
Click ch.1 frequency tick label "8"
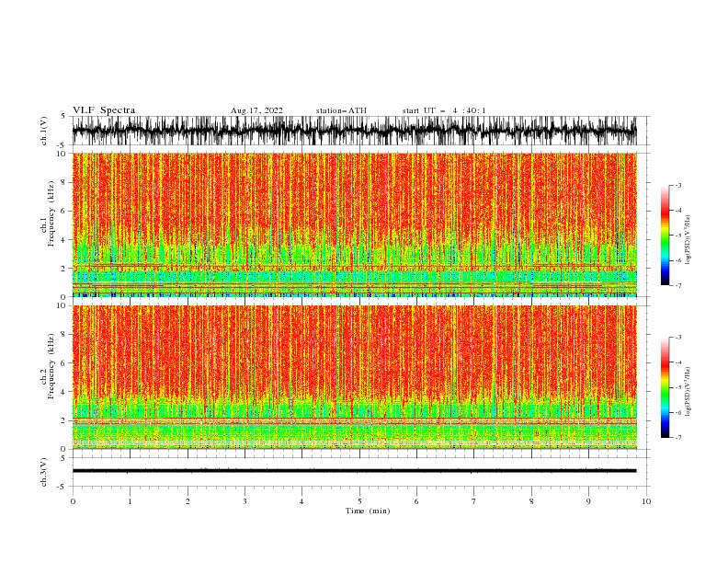pyautogui.click(x=64, y=182)
